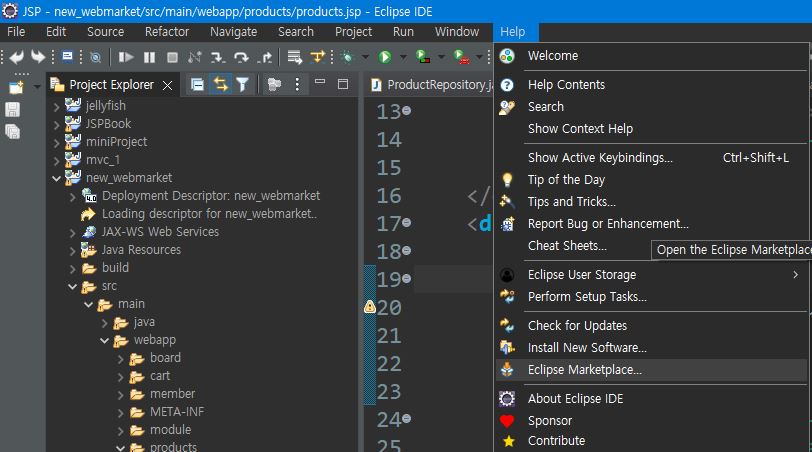812x452 pixels.
Task: Open the Debug button dropdown arrow
Action: click(366, 57)
